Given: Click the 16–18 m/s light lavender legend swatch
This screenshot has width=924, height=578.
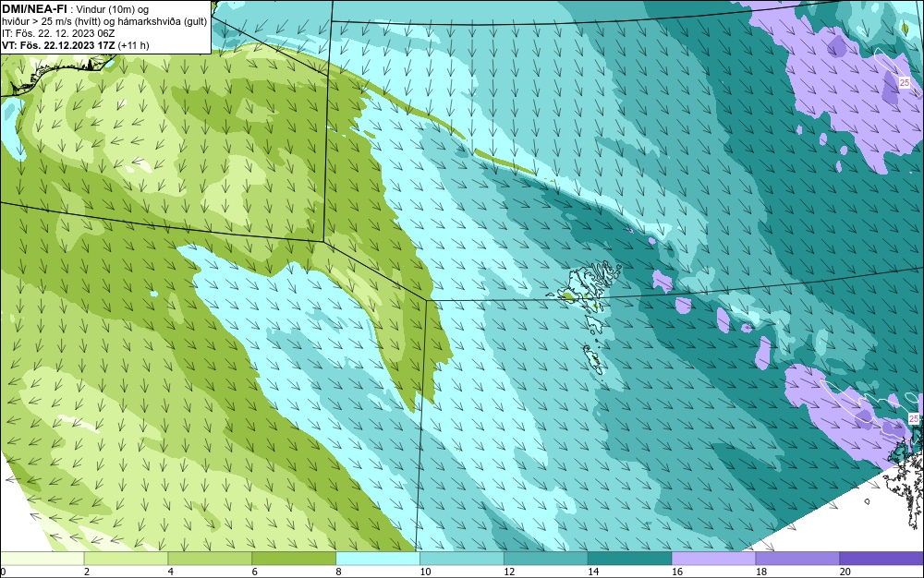Looking at the screenshot, I should click(x=713, y=558).
